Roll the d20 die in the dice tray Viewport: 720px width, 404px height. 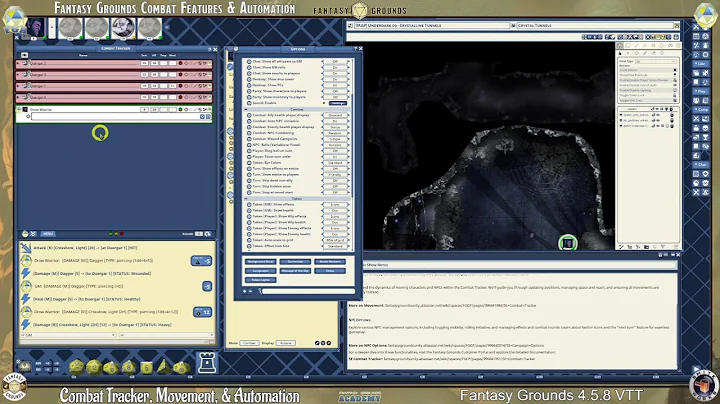pyautogui.click(x=77, y=367)
